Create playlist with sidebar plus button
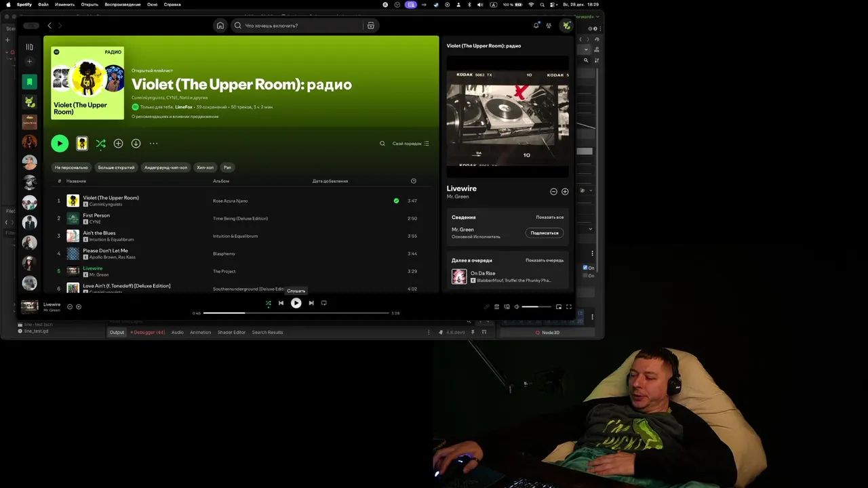The width and height of the screenshot is (868, 488). (29, 62)
